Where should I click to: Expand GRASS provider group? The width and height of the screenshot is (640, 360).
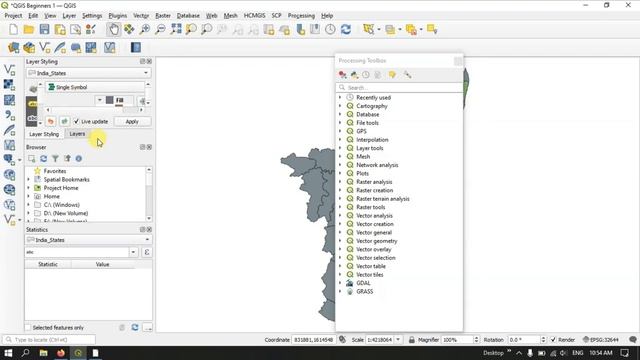(x=340, y=291)
